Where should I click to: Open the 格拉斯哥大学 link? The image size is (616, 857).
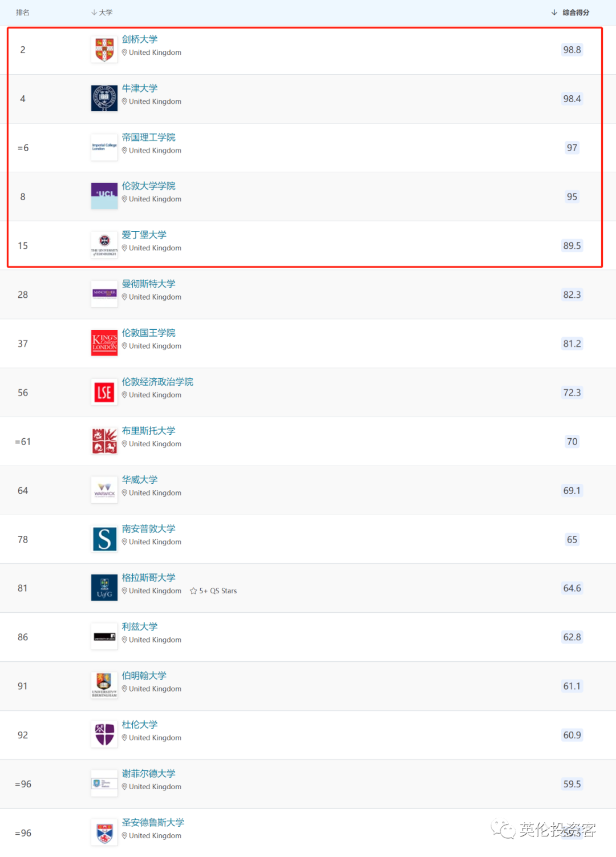(149, 578)
